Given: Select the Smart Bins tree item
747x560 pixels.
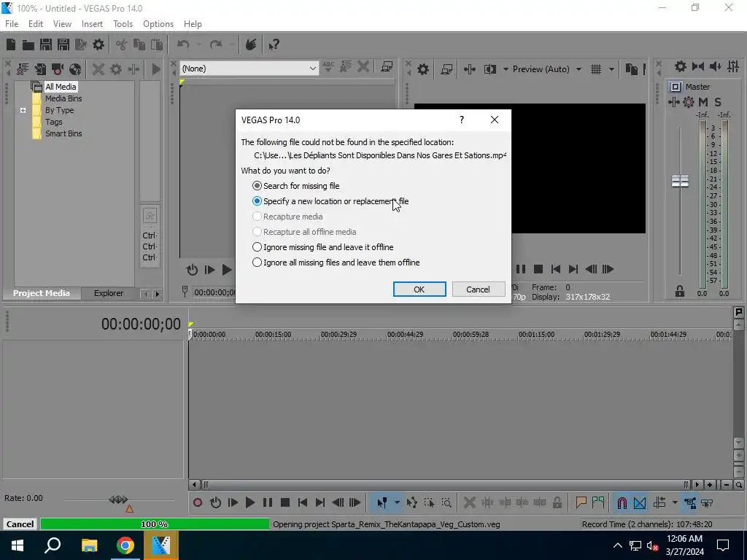Looking at the screenshot, I should [x=63, y=134].
